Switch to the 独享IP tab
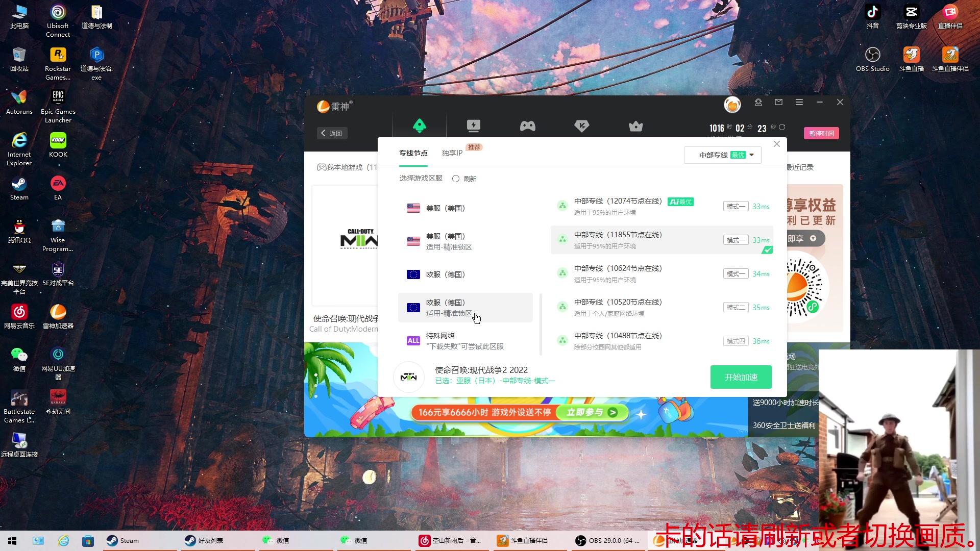 [452, 153]
